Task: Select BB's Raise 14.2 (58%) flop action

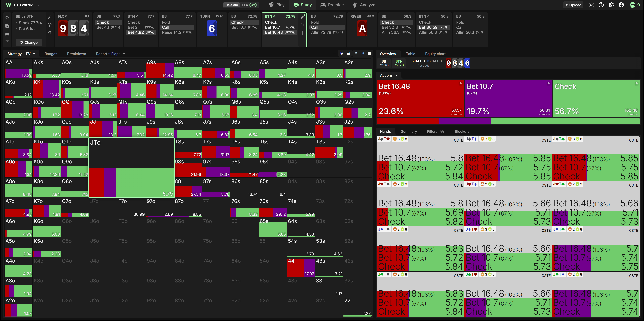Action: pos(177,32)
